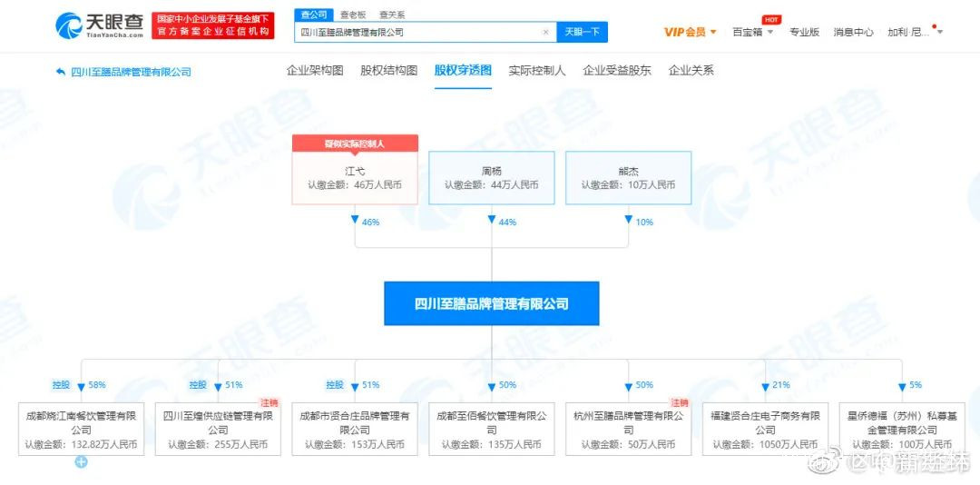
Task: Click the Tianyancha logo icon
Action: (68, 25)
